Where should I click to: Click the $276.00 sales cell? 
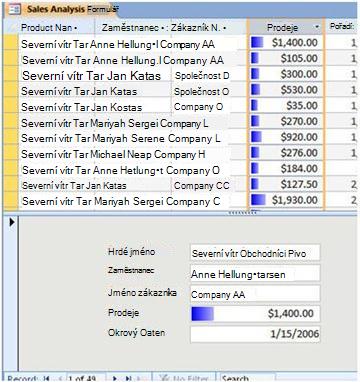286,152
